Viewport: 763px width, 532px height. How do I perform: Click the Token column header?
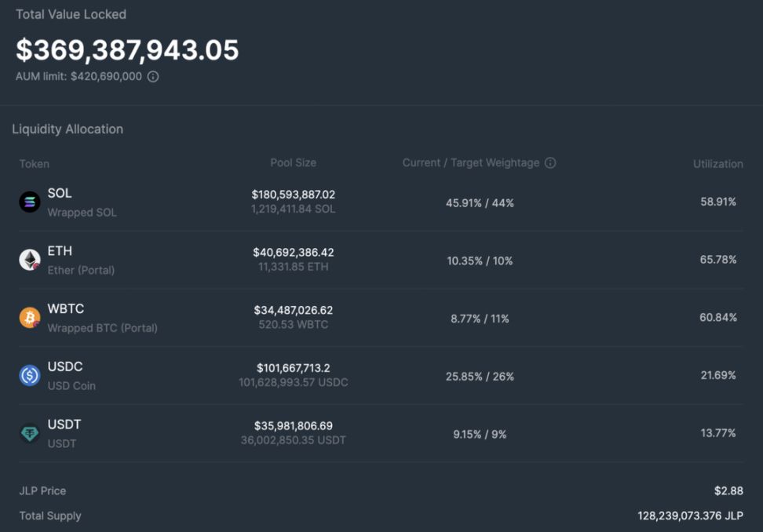click(x=35, y=164)
